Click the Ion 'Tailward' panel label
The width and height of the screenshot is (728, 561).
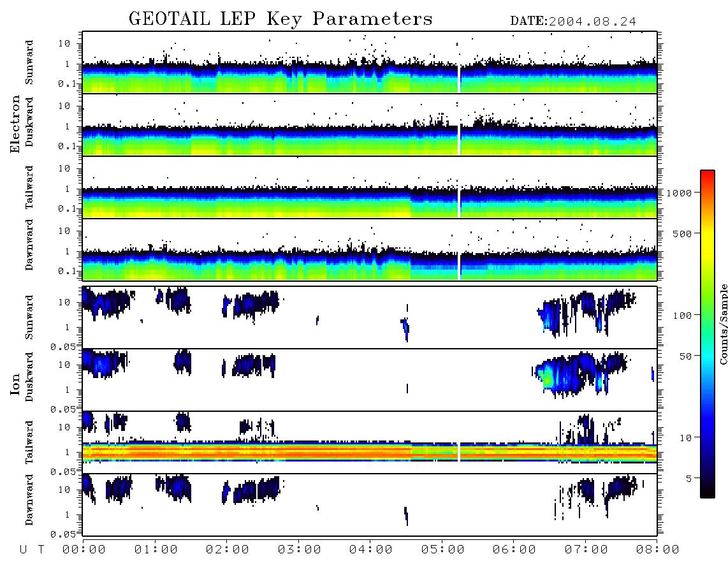[x=29, y=442]
